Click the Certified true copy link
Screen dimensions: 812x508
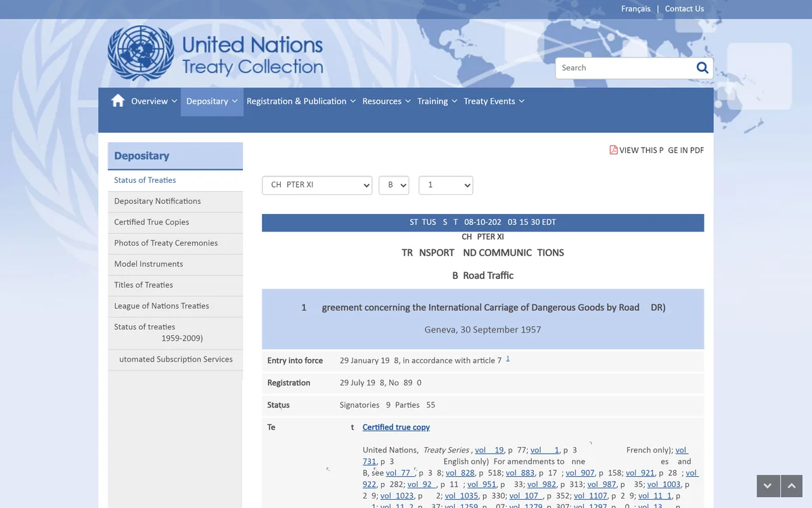396,427
